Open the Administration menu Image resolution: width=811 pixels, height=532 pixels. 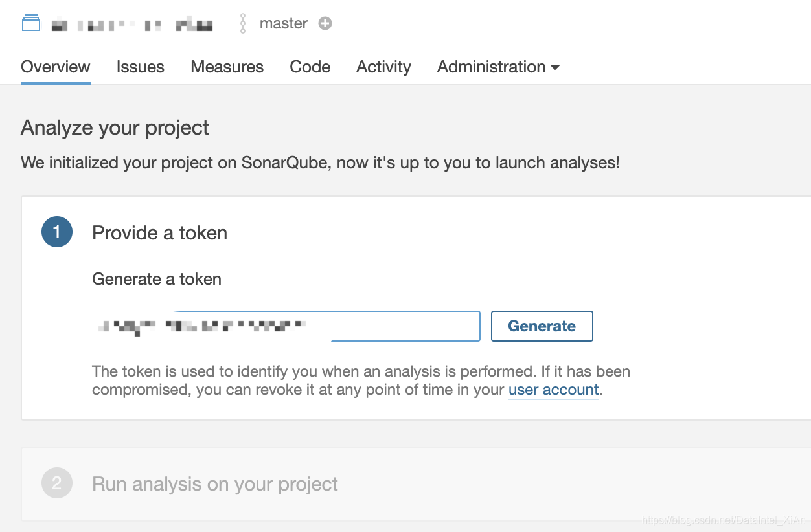492,67
